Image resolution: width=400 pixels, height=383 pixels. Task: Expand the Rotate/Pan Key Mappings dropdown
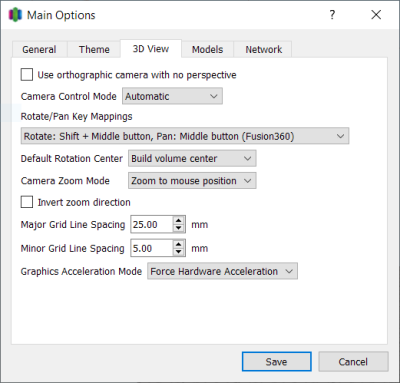click(185, 136)
